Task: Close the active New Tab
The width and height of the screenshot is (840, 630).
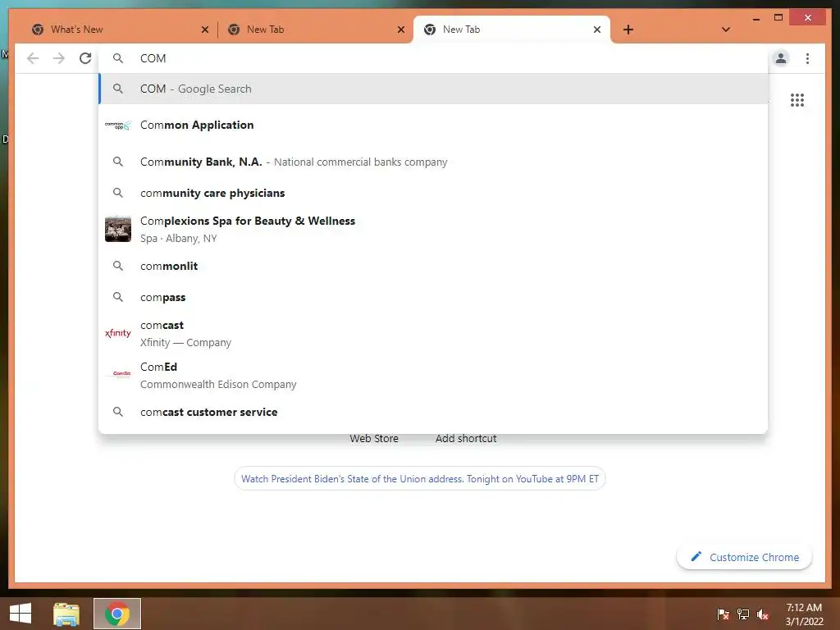Action: [597, 30]
